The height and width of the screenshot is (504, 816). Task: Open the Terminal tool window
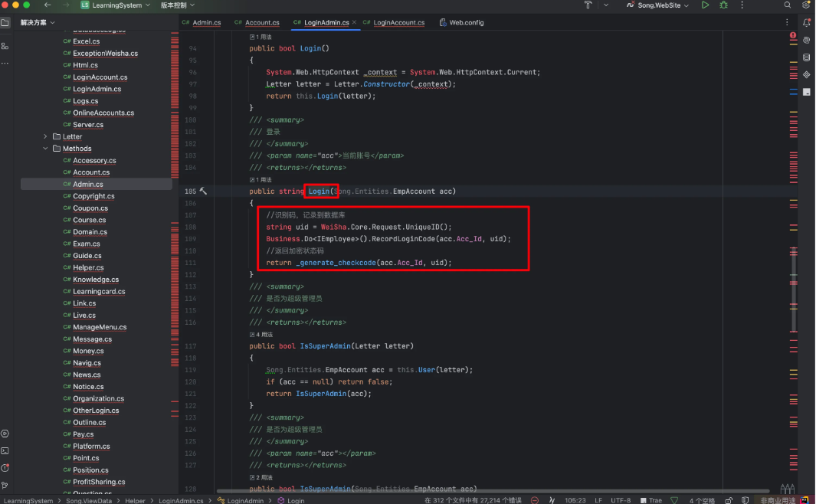click(x=5, y=451)
